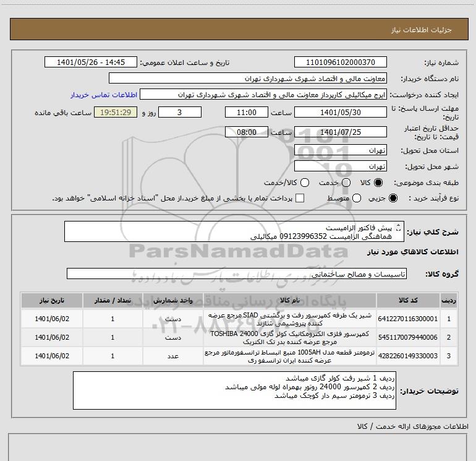This screenshot has width=476, height=461.
Task: Click the جزئیات اطلاعات نیاز header title
Action: pos(422,30)
